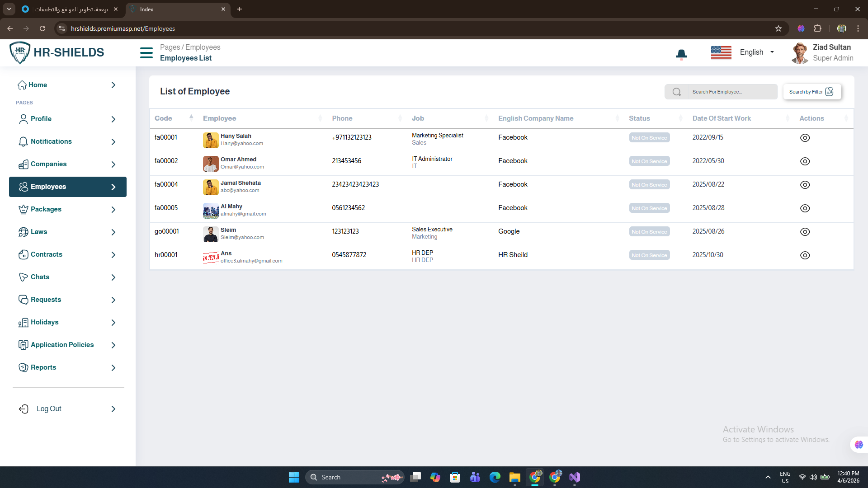Click the Packages basket icon in sidebar
Image resolution: width=868 pixels, height=488 pixels.
click(x=23, y=210)
